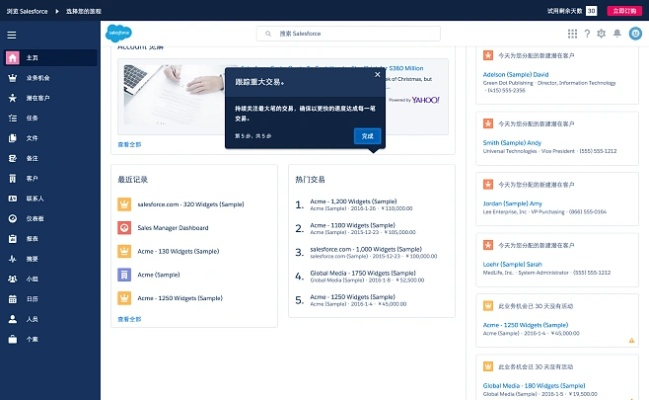Open the notifications bell
This screenshot has height=400, width=649.
(616, 34)
